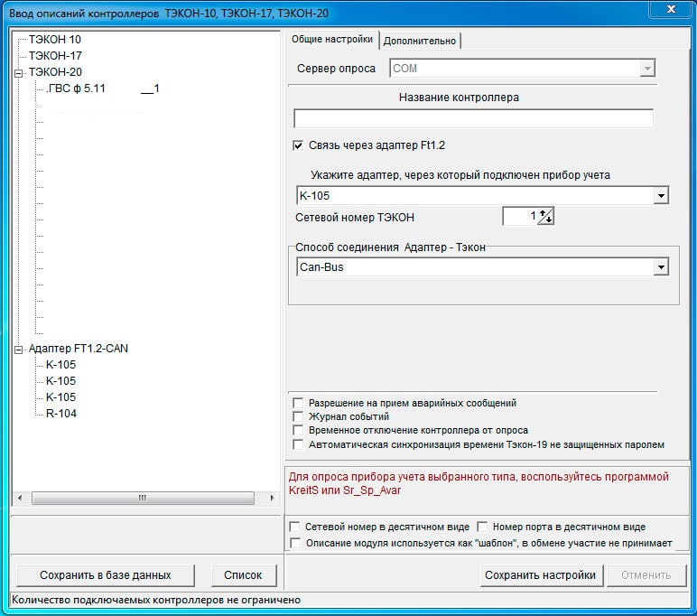The height and width of the screenshot is (616, 697).
Task: Open the Can-Bus connection method dropdown
Action: coord(661,267)
